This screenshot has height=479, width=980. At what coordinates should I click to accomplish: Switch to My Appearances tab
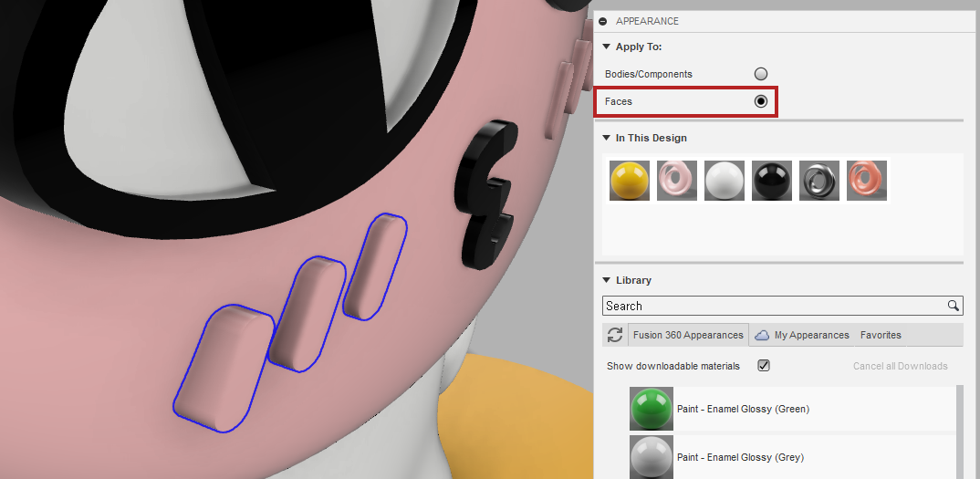click(803, 335)
